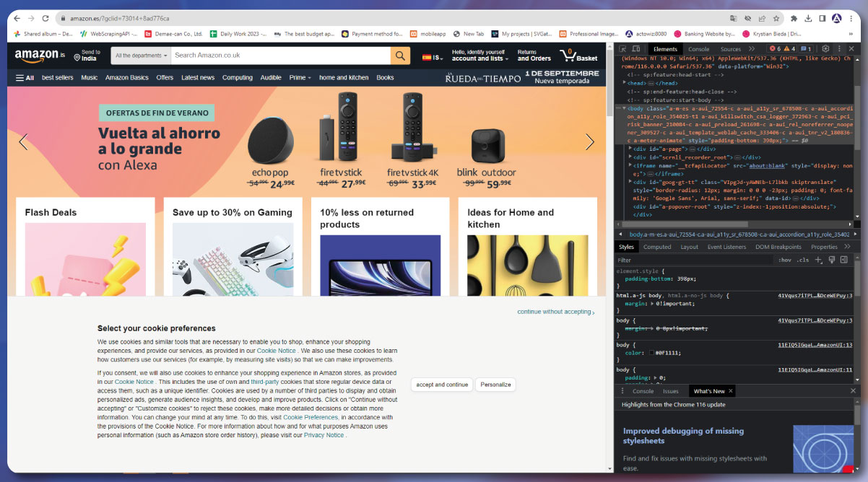Click the Amazon logo

(x=40, y=55)
